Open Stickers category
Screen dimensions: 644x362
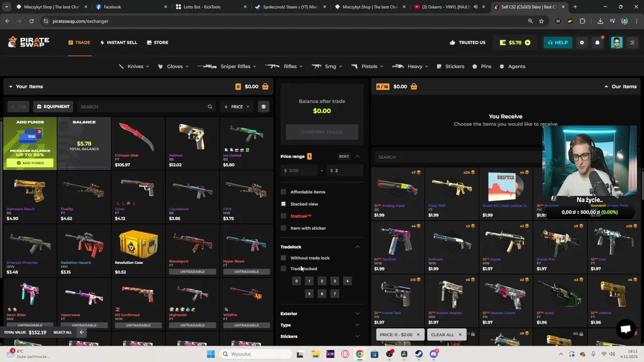click(451, 66)
